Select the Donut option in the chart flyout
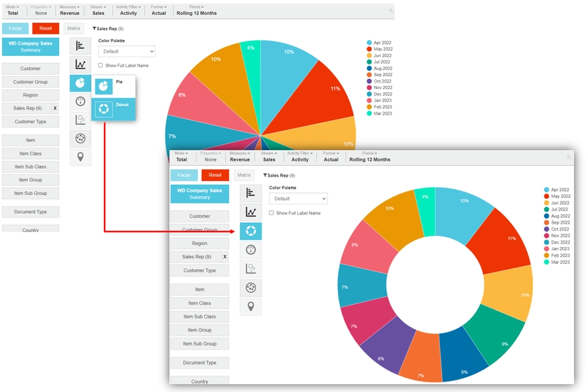Image resolution: width=585 pixels, height=392 pixels. coord(113,109)
